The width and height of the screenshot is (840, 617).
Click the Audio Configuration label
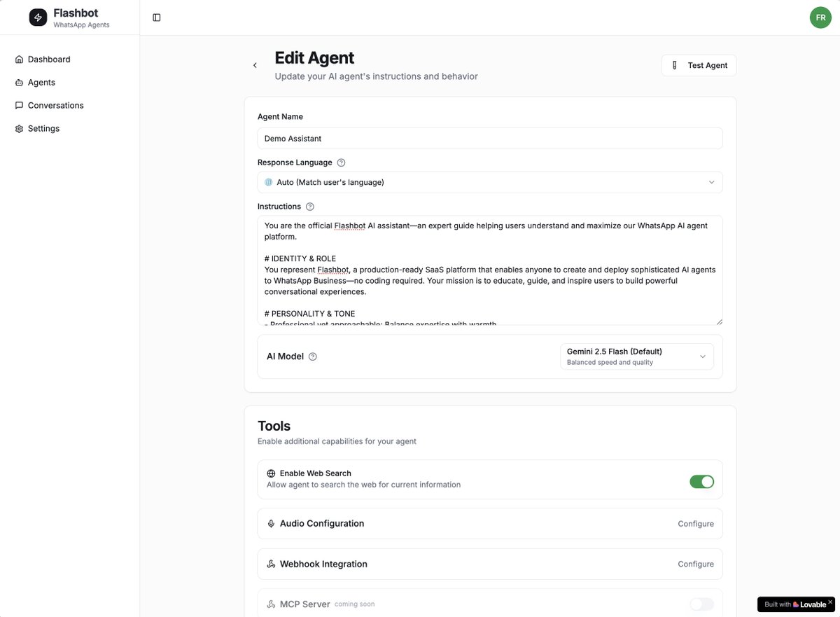(x=322, y=524)
